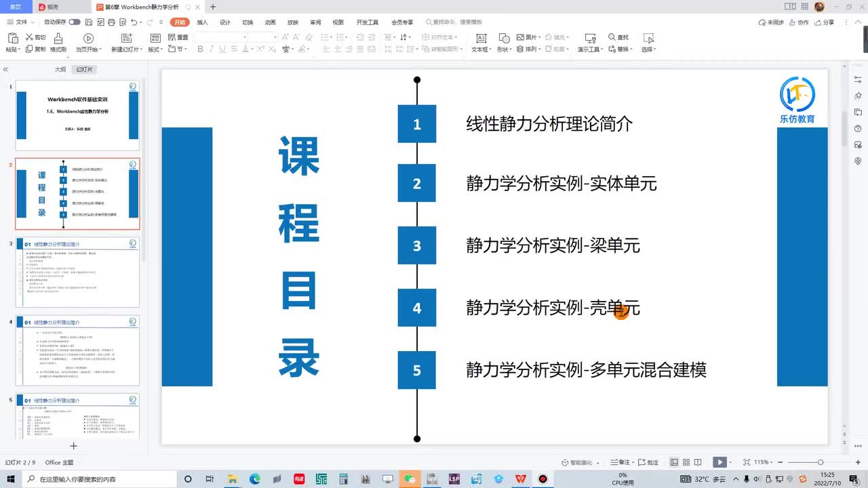The image size is (868, 488).
Task: Open the Review (审阅) ribbon tab
Action: click(315, 22)
